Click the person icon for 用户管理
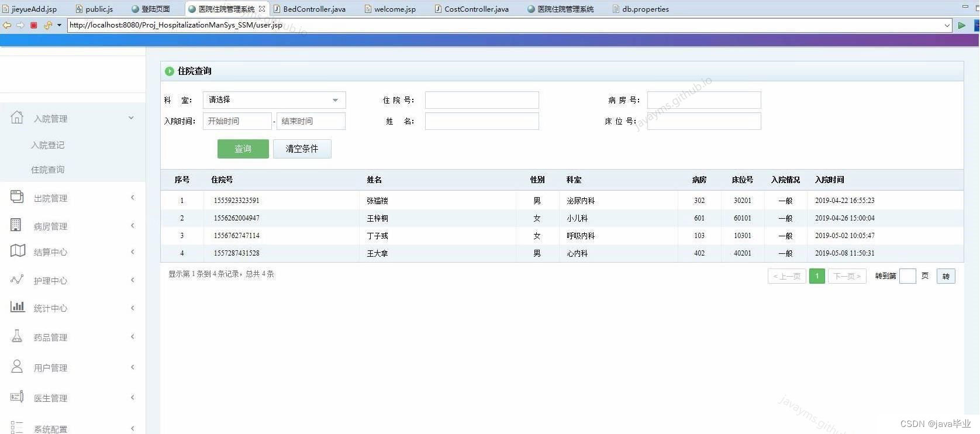Image resolution: width=980 pixels, height=434 pixels. pyautogui.click(x=17, y=366)
